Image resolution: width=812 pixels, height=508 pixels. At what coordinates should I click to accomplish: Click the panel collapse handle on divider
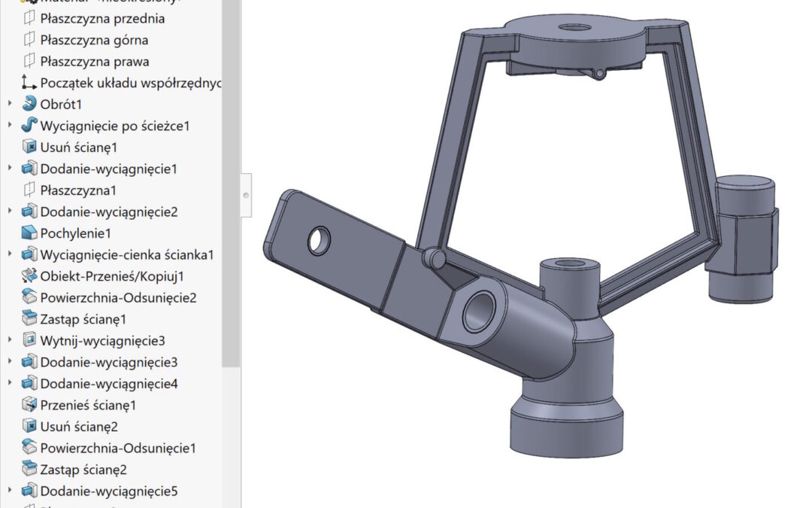point(246,195)
